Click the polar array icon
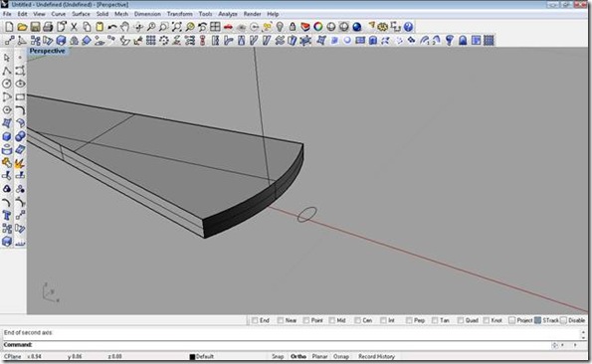Viewport: 592px width, 364px height. [164, 40]
